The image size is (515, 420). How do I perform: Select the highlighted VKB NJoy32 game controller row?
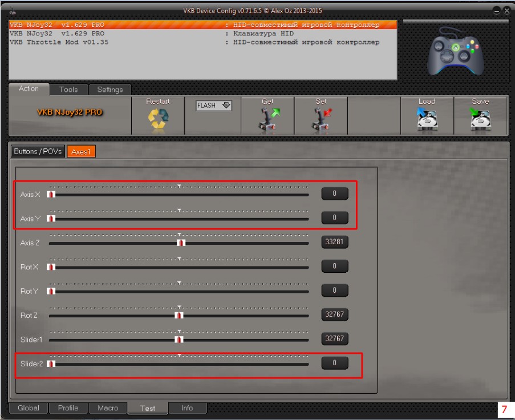tap(203, 25)
